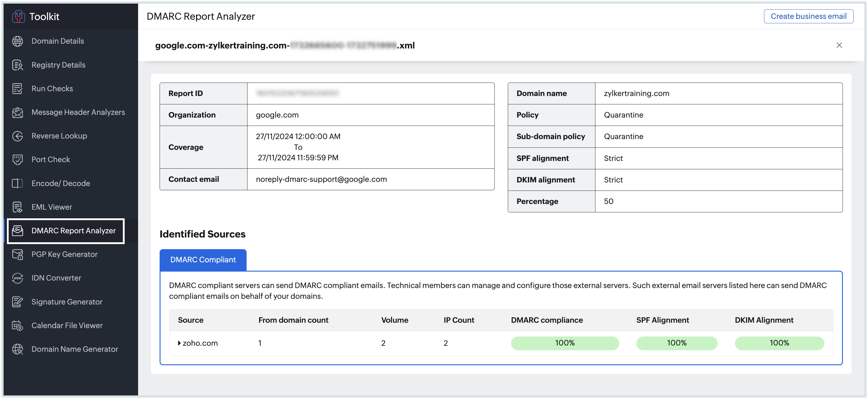
Task: Select the EML Viewer icon
Action: tap(17, 207)
